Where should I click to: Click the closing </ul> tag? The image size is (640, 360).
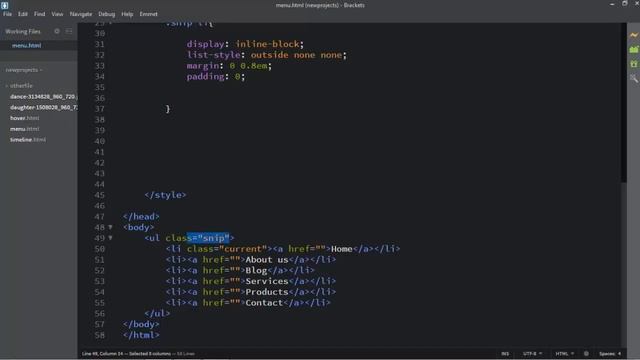point(157,313)
